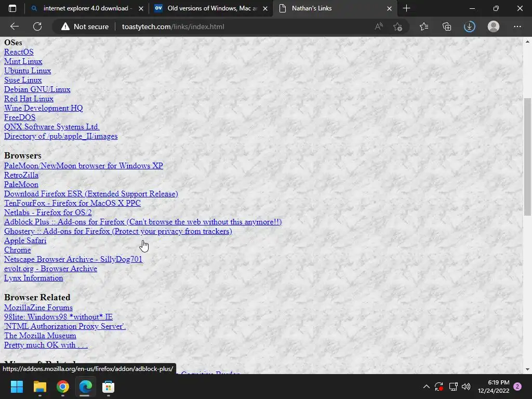
Task: Open the Red Hat Linux link
Action: 29,99
